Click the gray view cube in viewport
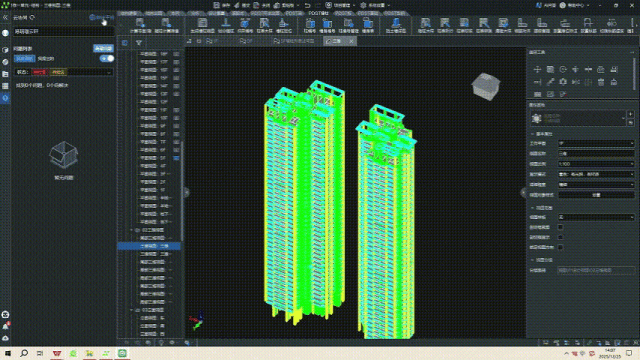This screenshot has width=640, height=360. point(486,86)
